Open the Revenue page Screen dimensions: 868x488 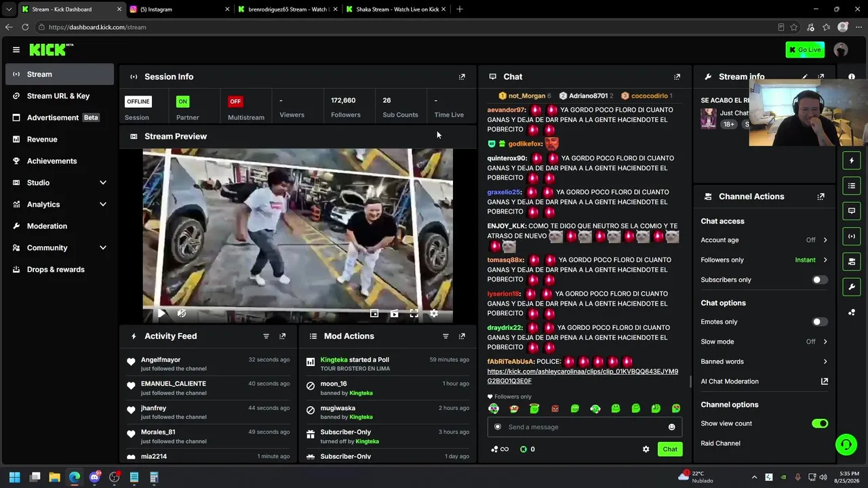click(x=60, y=140)
